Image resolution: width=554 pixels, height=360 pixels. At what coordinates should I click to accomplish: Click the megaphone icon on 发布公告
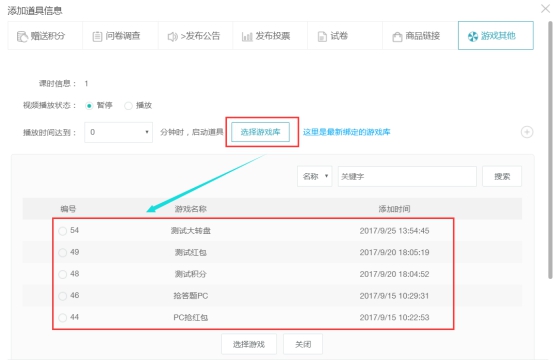[172, 37]
